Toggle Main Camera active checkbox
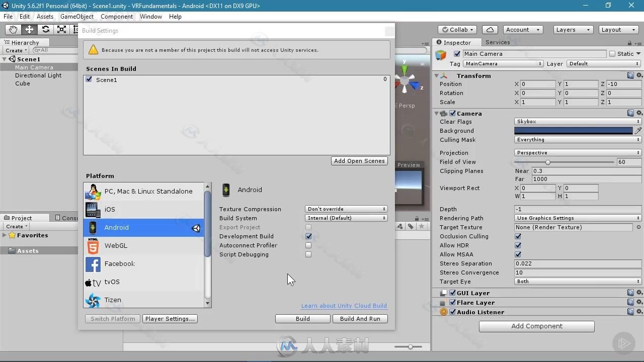The image size is (644, 362). click(x=457, y=54)
